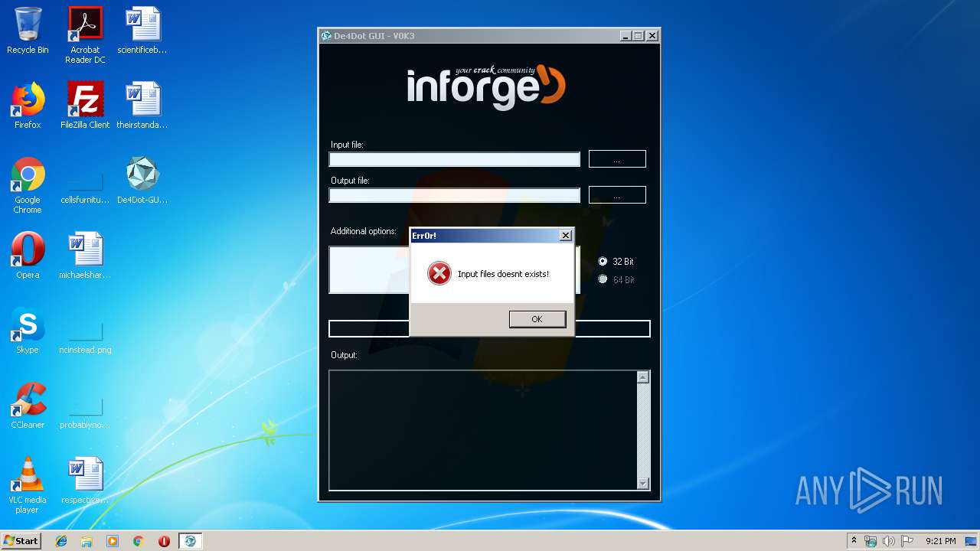Launch CCleaner desktop shortcut

click(28, 406)
